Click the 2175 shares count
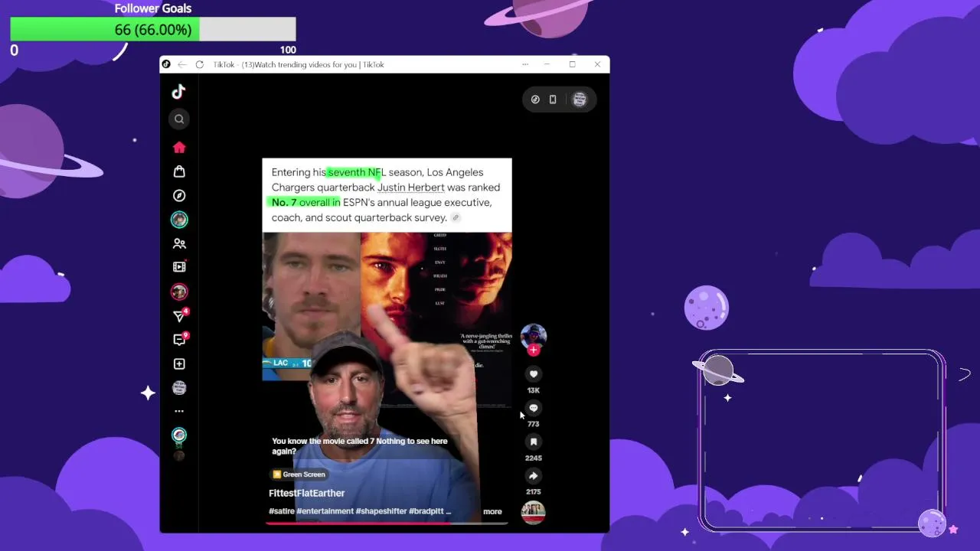Screen dimensions: 980x551 coord(534,491)
